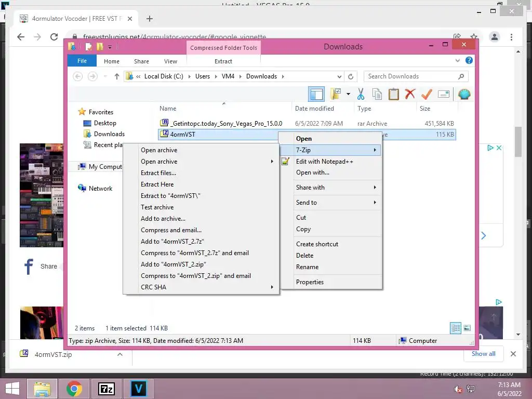This screenshot has width=532, height=399.
Task: Choose Rename in context menu
Action: pyautogui.click(x=331, y=267)
